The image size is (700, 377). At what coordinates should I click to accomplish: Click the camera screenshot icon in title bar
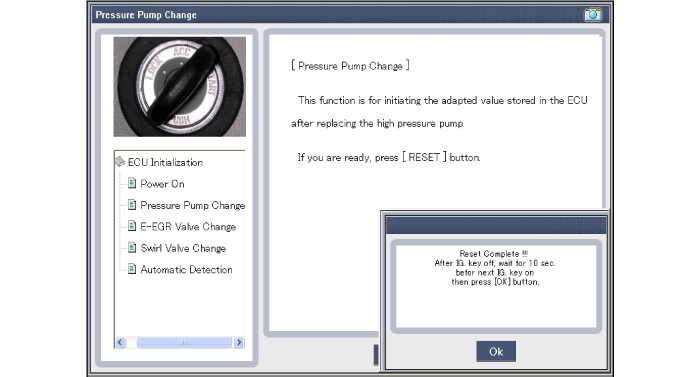point(592,15)
